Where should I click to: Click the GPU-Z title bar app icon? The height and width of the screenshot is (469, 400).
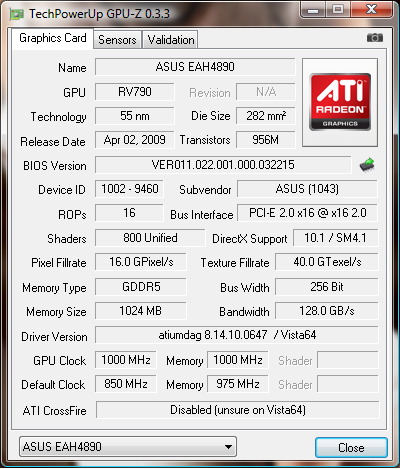[x=17, y=14]
